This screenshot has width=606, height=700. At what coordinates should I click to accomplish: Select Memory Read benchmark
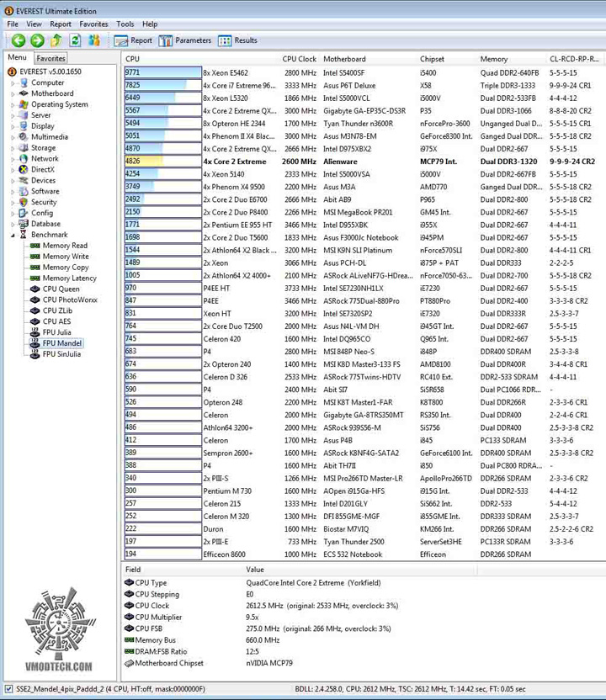(x=65, y=246)
